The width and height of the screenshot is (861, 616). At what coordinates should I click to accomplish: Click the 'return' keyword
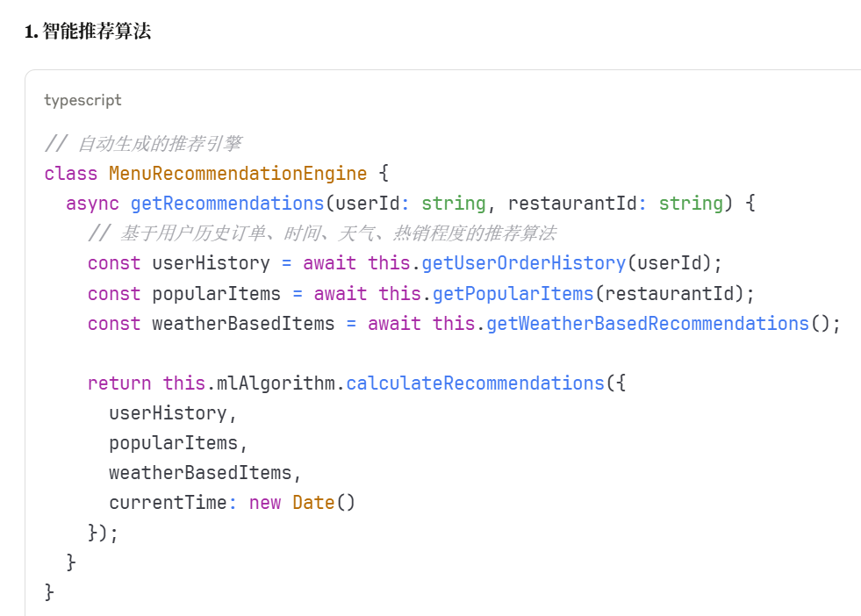(119, 383)
